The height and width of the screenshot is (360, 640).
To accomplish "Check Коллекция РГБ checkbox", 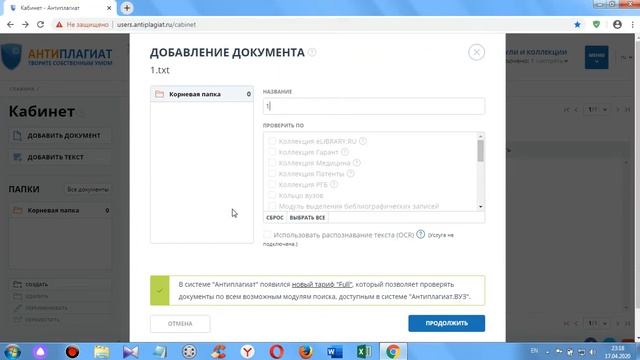I will click(x=272, y=184).
